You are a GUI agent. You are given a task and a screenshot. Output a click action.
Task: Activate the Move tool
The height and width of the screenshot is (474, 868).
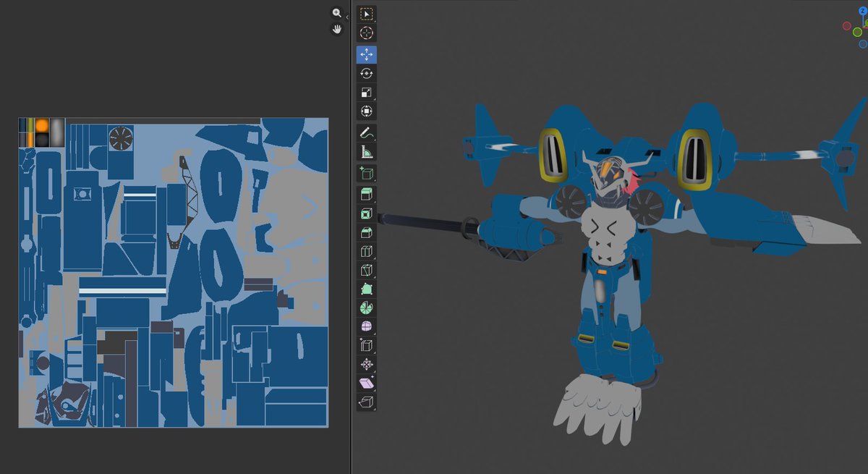point(367,54)
